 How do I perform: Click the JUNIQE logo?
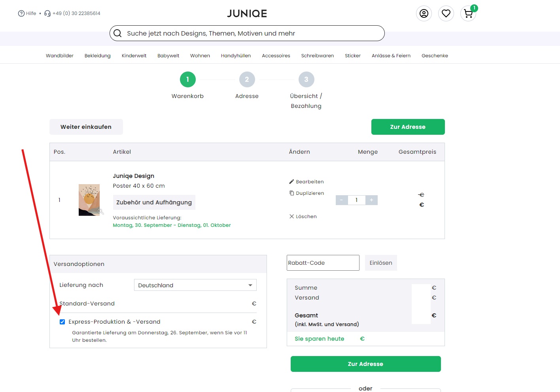click(x=247, y=13)
